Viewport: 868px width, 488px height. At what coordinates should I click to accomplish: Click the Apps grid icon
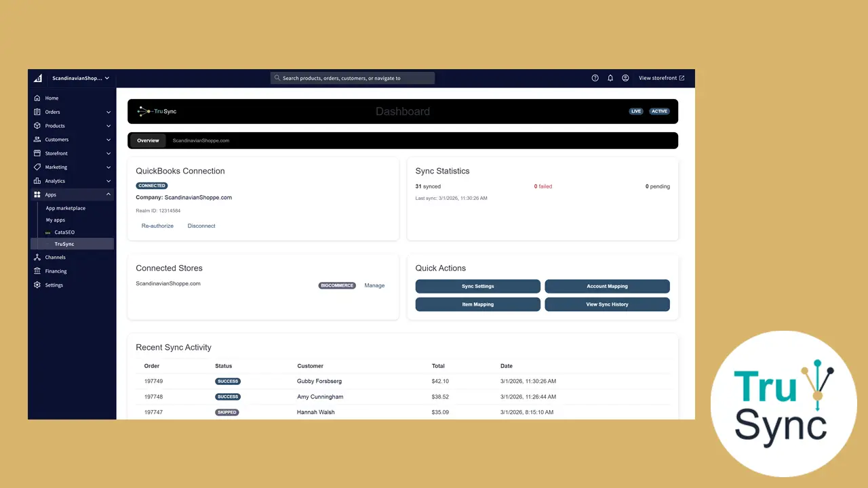tap(37, 195)
